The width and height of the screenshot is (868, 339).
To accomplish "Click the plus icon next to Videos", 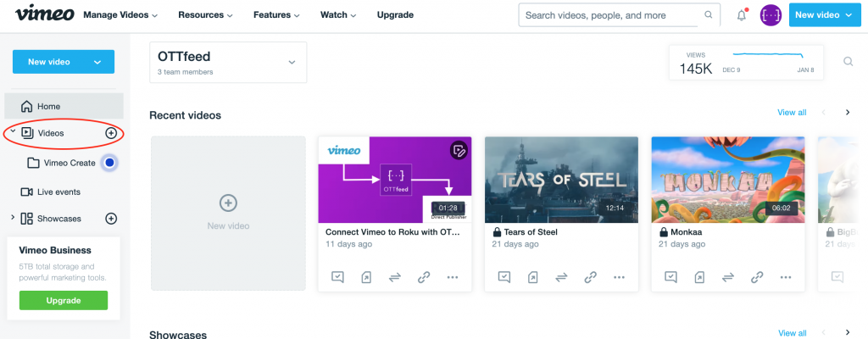I will tap(111, 133).
